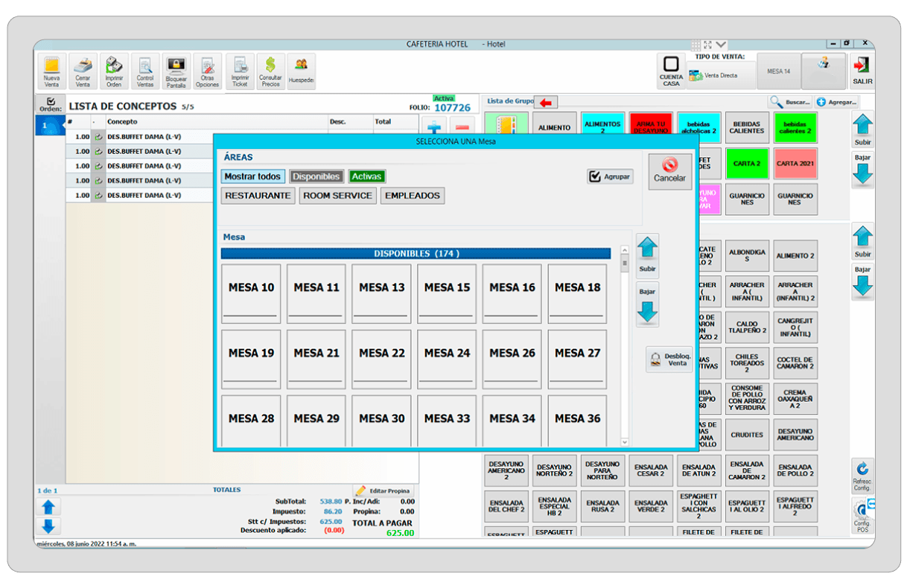The height and width of the screenshot is (588, 907).
Task: Show only Disponibles tables
Action: 316,176
